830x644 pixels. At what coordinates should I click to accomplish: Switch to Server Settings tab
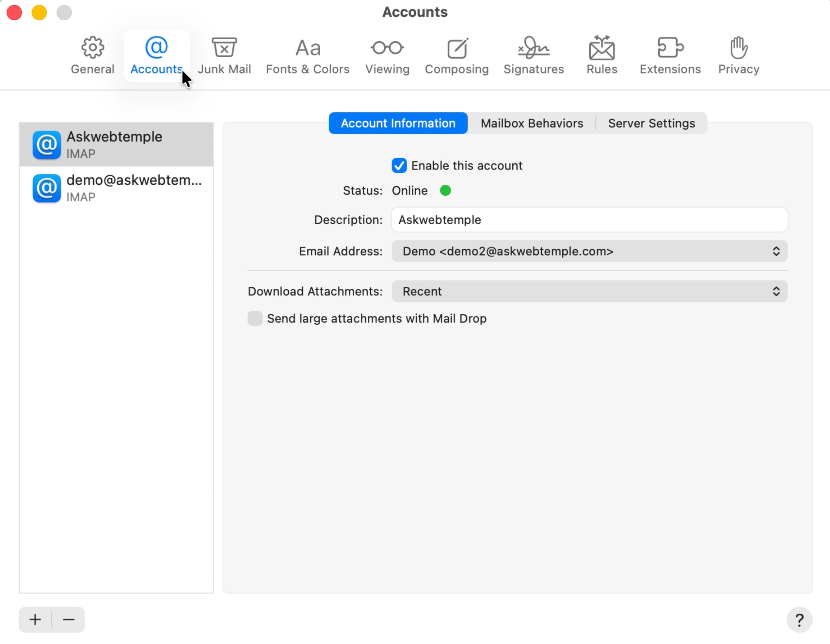(651, 123)
